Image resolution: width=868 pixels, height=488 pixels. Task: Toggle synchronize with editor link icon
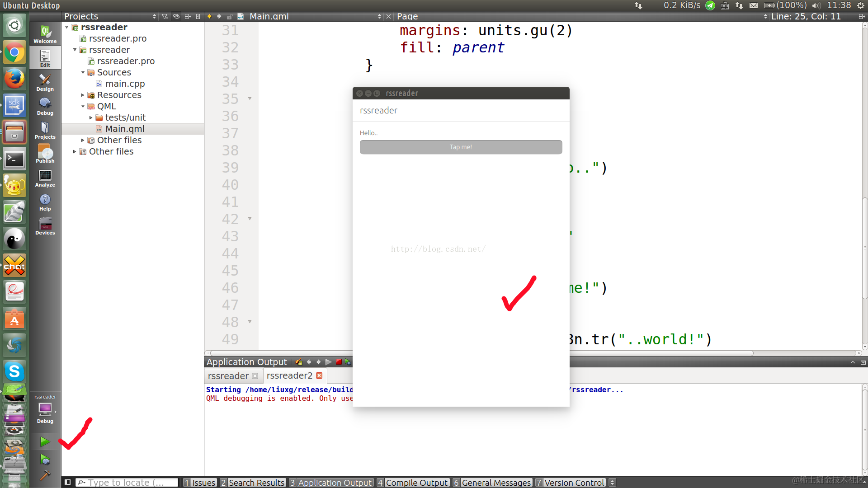click(176, 16)
